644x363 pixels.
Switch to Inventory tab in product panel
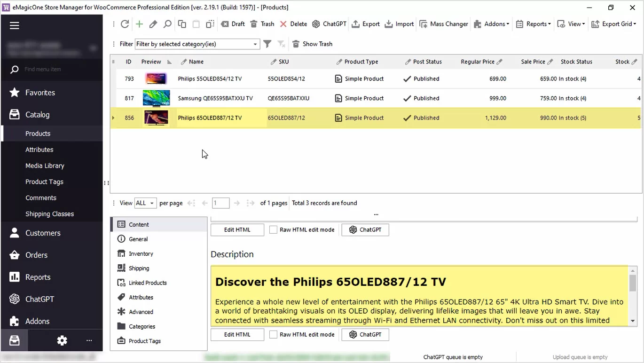point(141,254)
